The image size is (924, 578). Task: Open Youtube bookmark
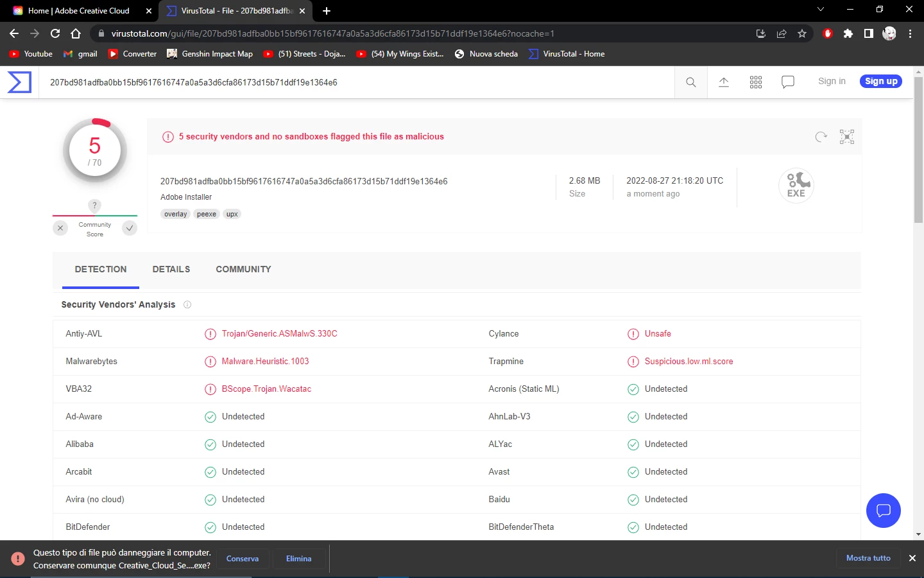click(31, 54)
